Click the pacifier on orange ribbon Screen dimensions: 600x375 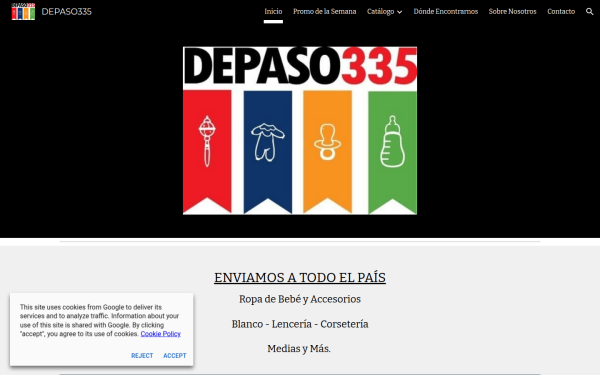pos(328,142)
